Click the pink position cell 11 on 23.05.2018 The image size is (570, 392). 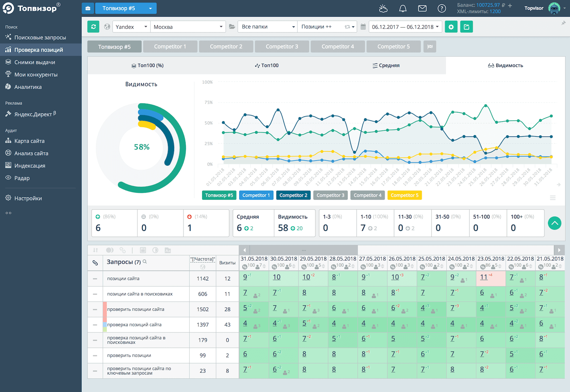[491, 279]
